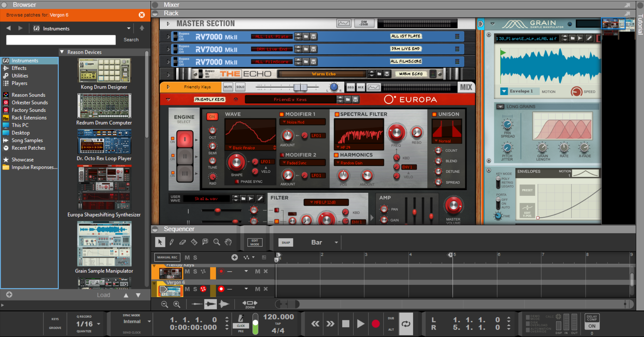The width and height of the screenshot is (644, 337).
Task: Select the Pencil tool in the sequencer toolbar
Action: click(x=171, y=242)
